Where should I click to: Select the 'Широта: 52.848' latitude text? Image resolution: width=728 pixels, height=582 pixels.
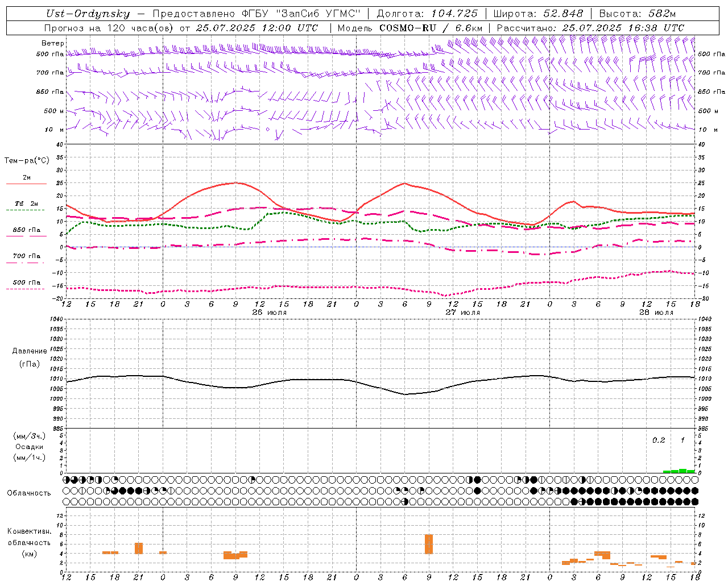(x=538, y=14)
